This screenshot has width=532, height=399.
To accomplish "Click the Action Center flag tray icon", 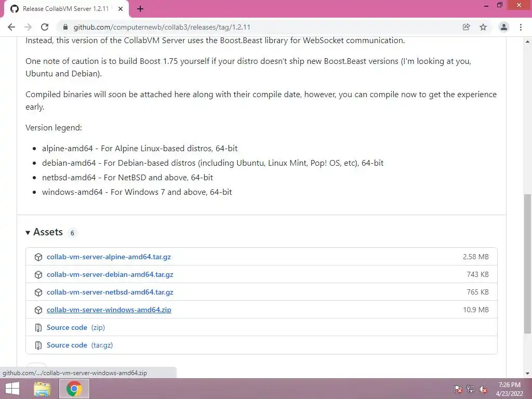I will 458,389.
